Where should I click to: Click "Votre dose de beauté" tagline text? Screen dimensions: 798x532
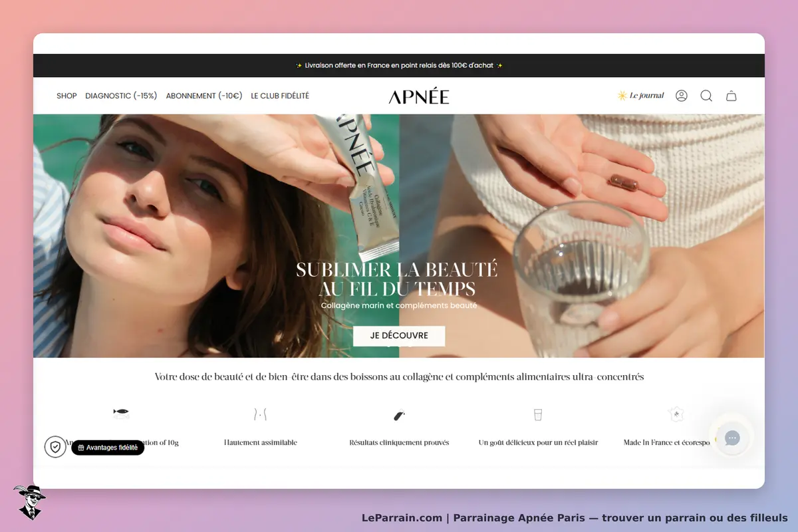399,377
